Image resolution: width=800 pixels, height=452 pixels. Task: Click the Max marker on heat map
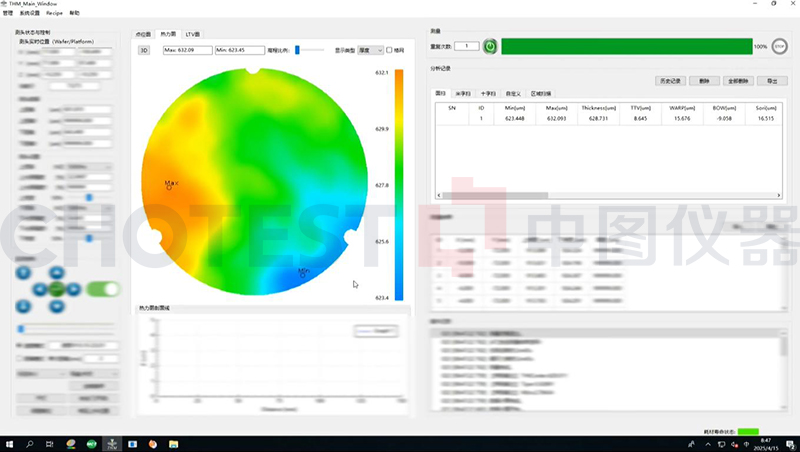coord(170,187)
